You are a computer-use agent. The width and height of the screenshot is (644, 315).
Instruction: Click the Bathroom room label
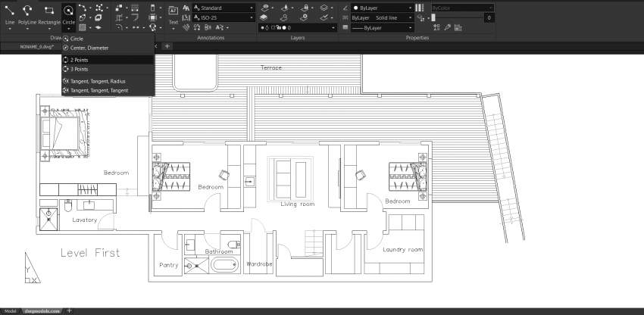click(219, 251)
